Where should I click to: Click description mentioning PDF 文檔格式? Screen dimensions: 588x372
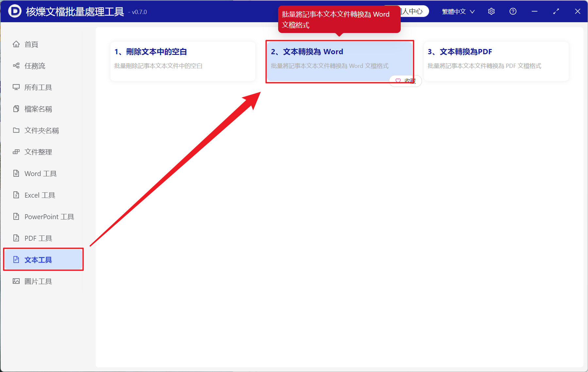coord(484,66)
